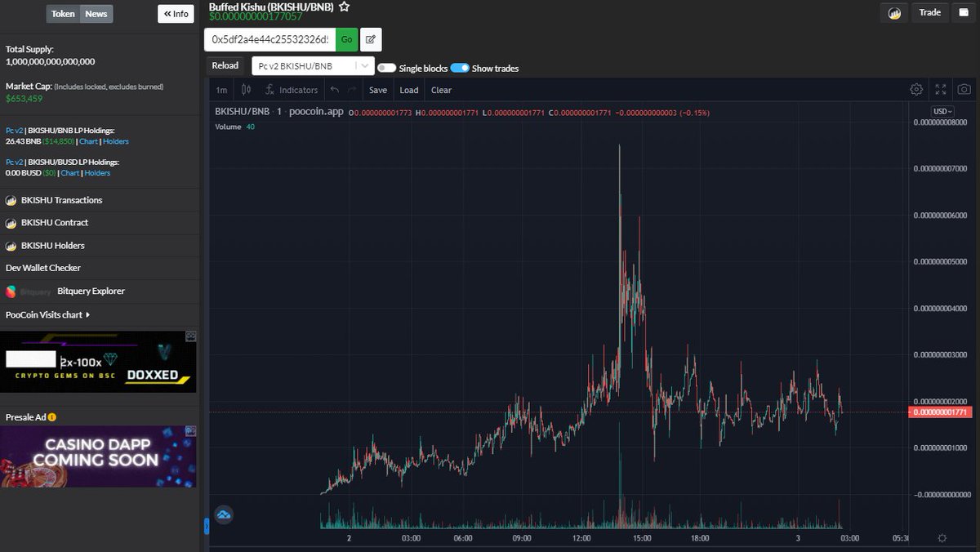Change the candlestick chart style icon
This screenshot has width=980, height=552.
(246, 90)
